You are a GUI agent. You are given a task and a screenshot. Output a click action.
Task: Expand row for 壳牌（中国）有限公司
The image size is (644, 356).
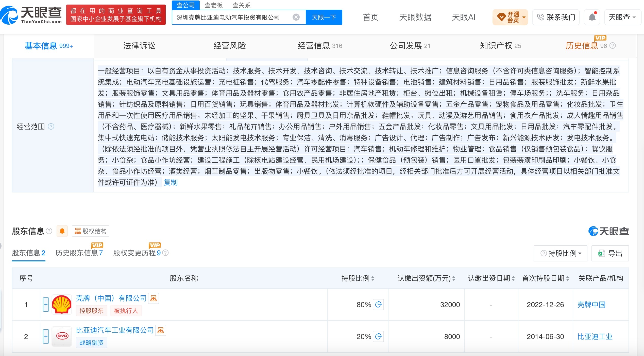click(x=46, y=305)
